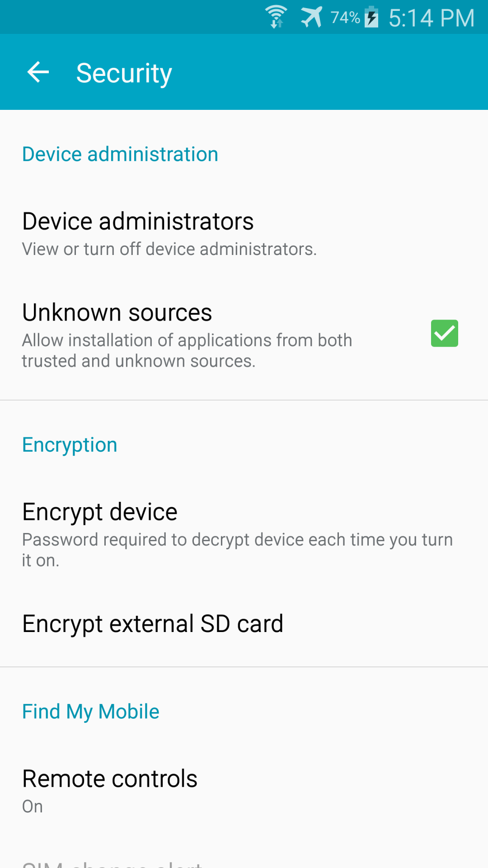Screen dimensions: 488x868
Task: Tap the airplane mode icon
Action: (311, 17)
